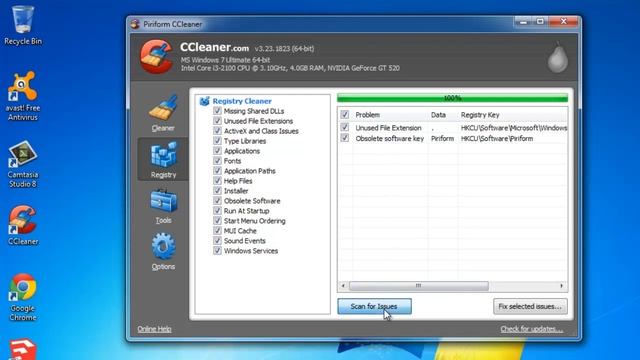Uncheck the Type Libraries option
The width and height of the screenshot is (640, 360).
(217, 141)
